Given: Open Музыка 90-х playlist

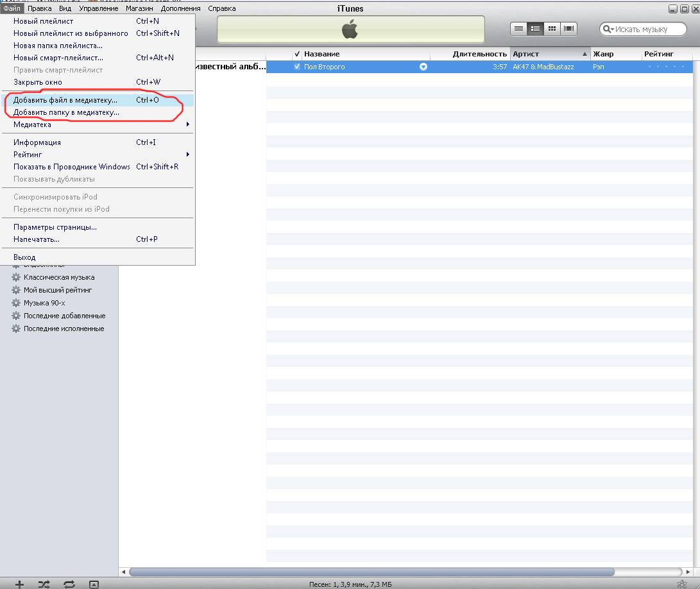Looking at the screenshot, I should click(44, 303).
